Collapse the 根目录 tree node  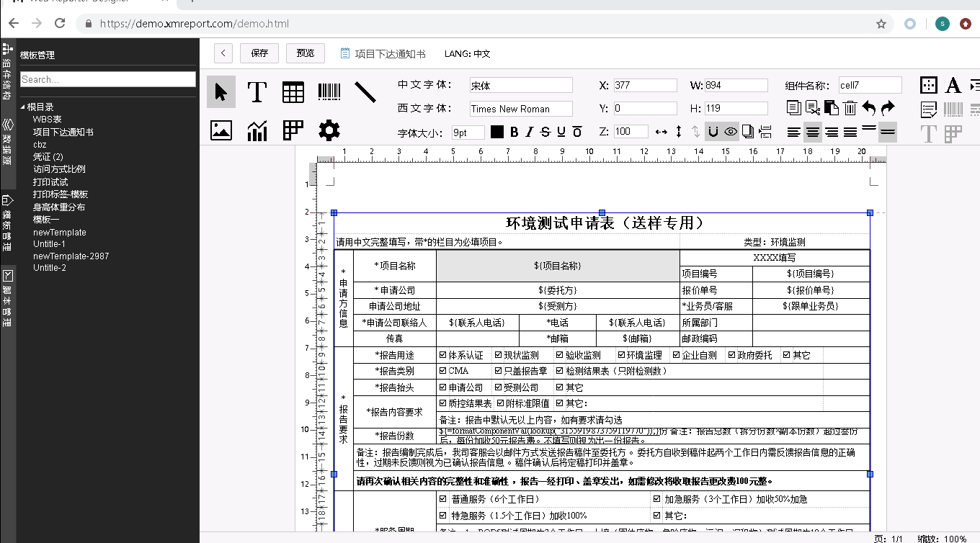[x=23, y=107]
